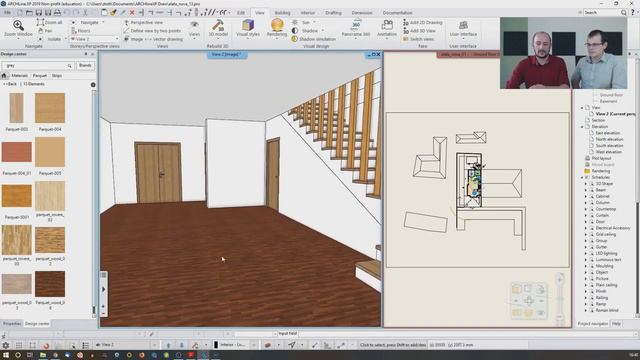
Task: Open the Help tab at bottom right
Action: coord(616,324)
